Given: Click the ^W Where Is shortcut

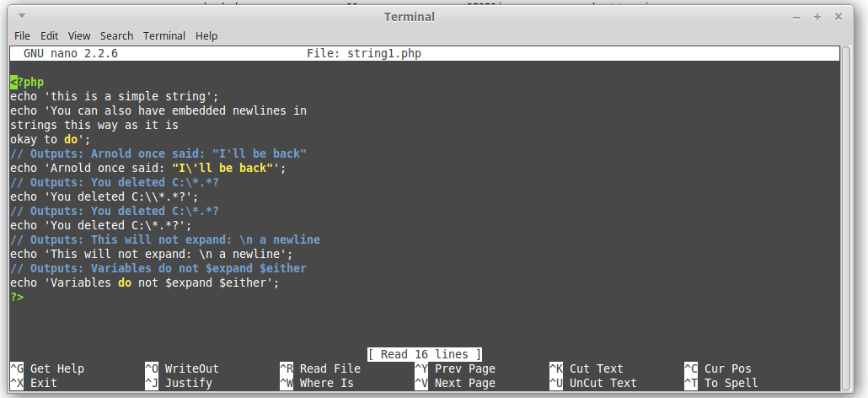Looking at the screenshot, I should click(317, 383).
